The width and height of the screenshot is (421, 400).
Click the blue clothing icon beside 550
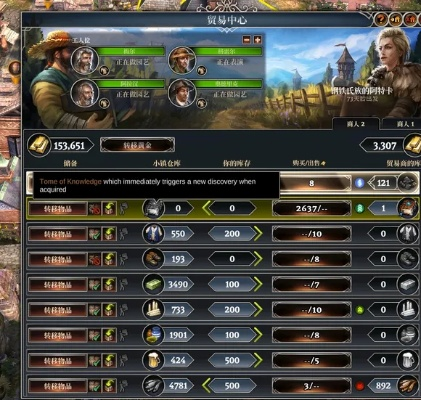click(153, 234)
